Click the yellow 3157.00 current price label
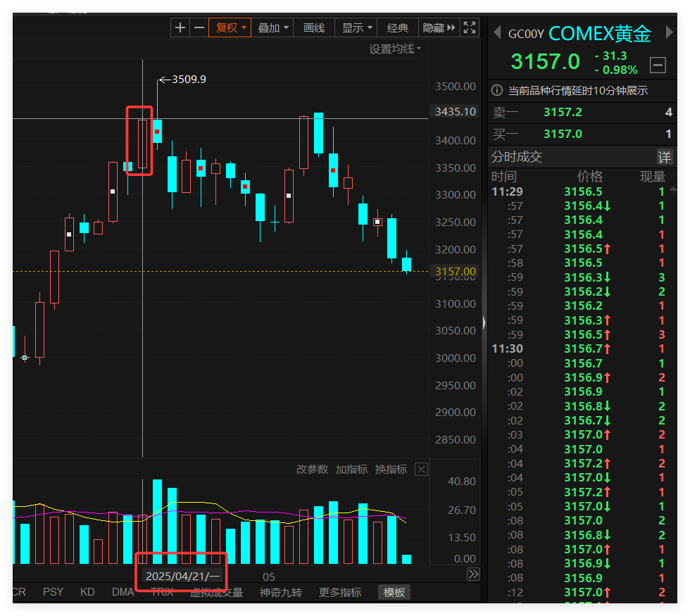Screen dimensions: 690x616 pos(456,272)
